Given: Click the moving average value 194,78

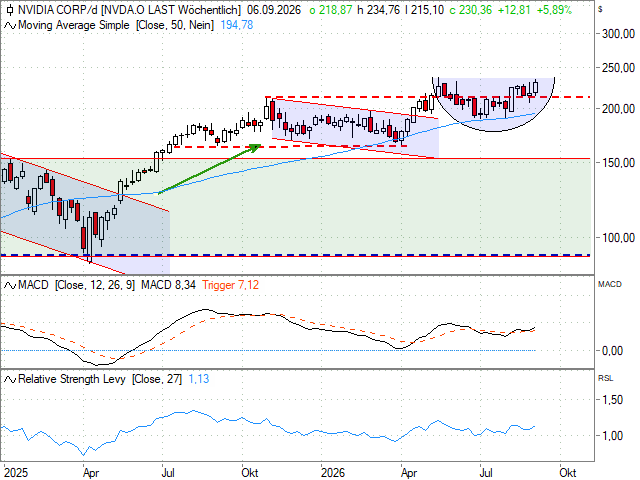Looking at the screenshot, I should coord(237,25).
